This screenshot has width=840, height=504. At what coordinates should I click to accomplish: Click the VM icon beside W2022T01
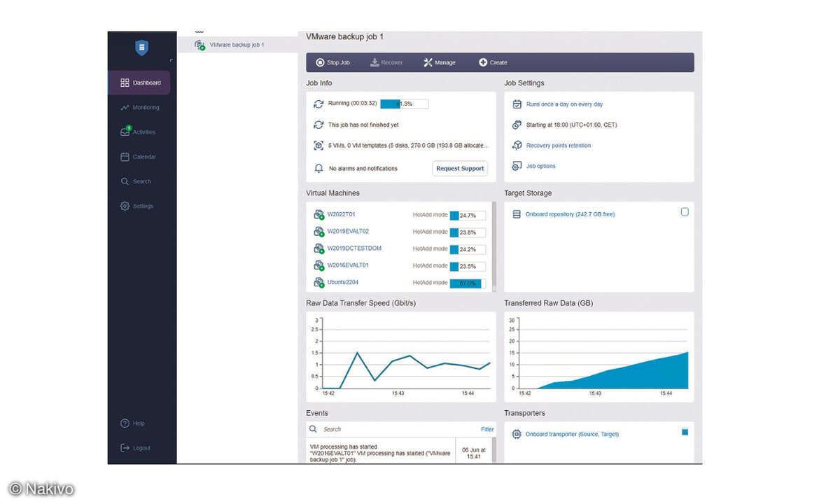tap(319, 215)
